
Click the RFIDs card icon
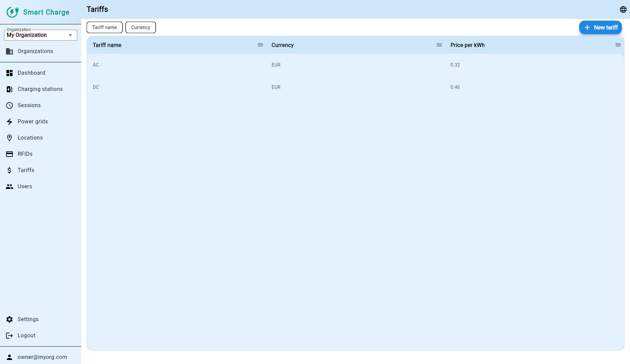click(x=9, y=154)
